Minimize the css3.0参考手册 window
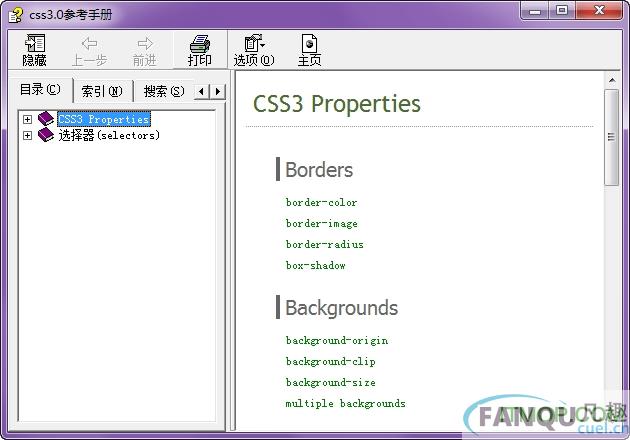This screenshot has height=440, width=630. pos(535,10)
